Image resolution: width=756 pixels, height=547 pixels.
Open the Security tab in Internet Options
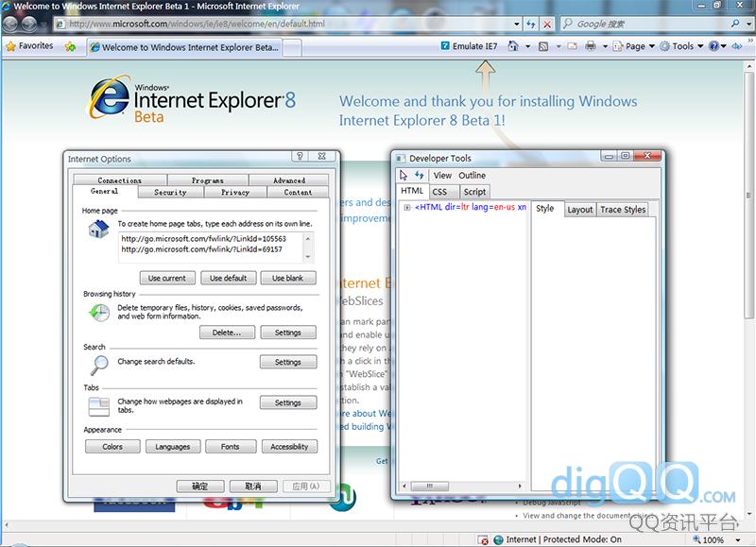(171, 193)
